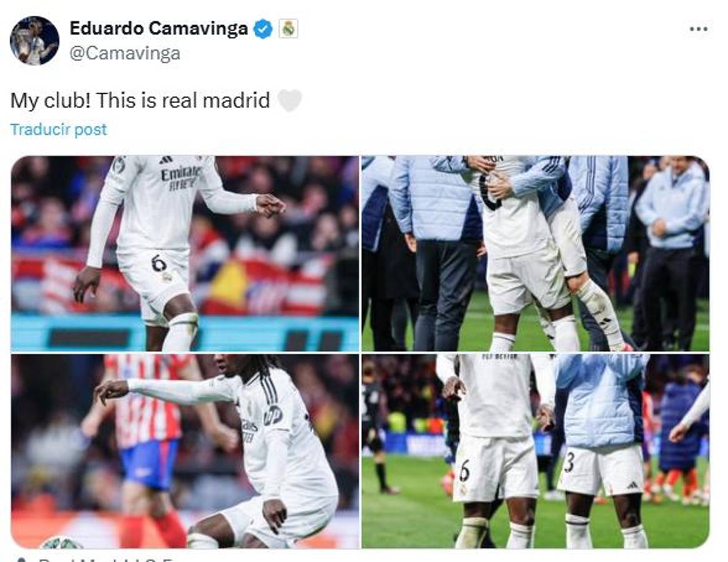Click the @Camavinga handle
The height and width of the screenshot is (562, 728).
click(x=125, y=54)
